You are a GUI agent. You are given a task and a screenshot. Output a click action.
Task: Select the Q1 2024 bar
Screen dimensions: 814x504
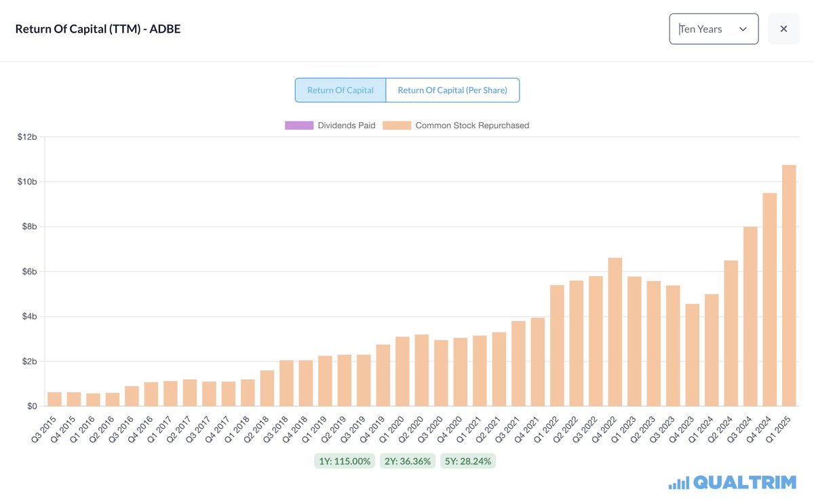coord(712,350)
